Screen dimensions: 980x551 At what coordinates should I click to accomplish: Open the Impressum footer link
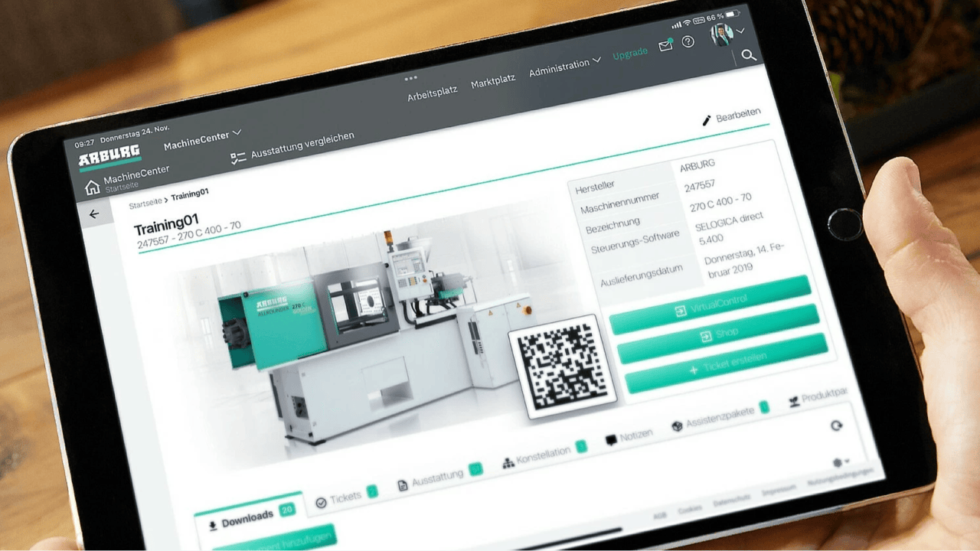coord(779,488)
